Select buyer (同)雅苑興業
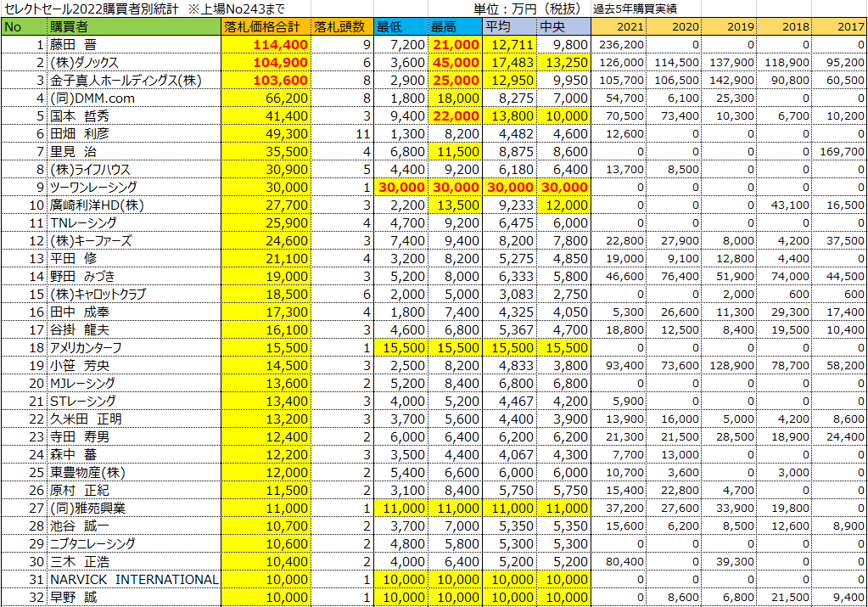 (87, 508)
